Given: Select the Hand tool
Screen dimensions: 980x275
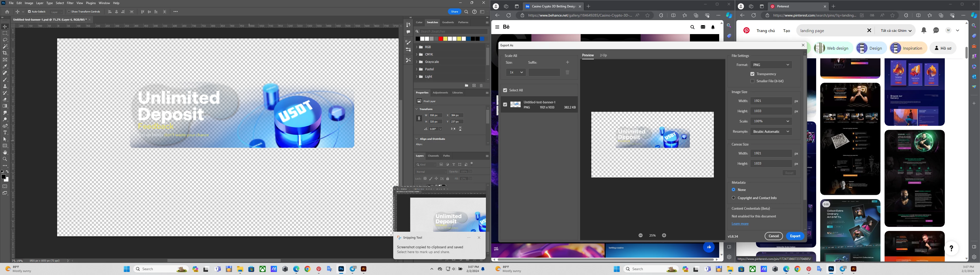Looking at the screenshot, I should point(5,152).
